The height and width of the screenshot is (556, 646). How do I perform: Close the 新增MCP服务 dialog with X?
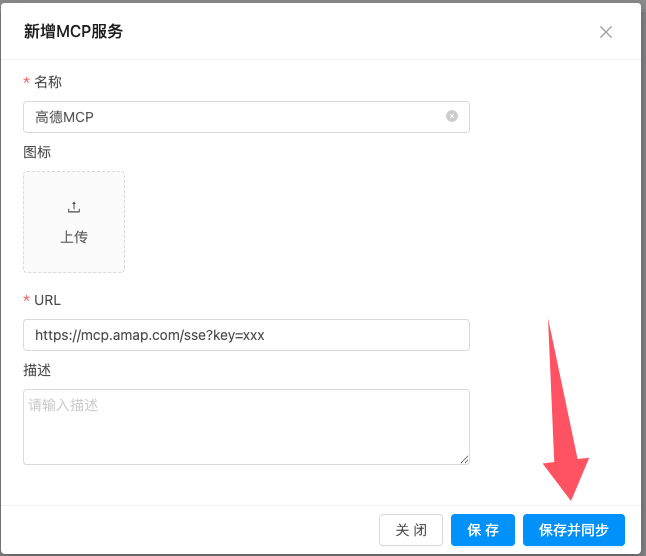click(x=605, y=32)
